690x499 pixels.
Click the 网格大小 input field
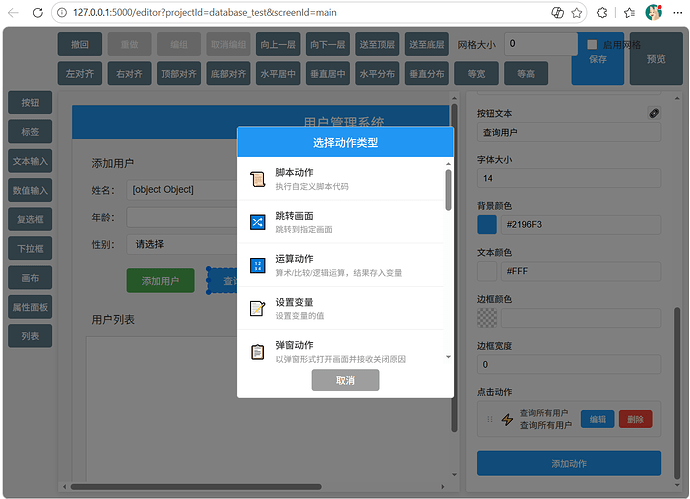tap(541, 44)
